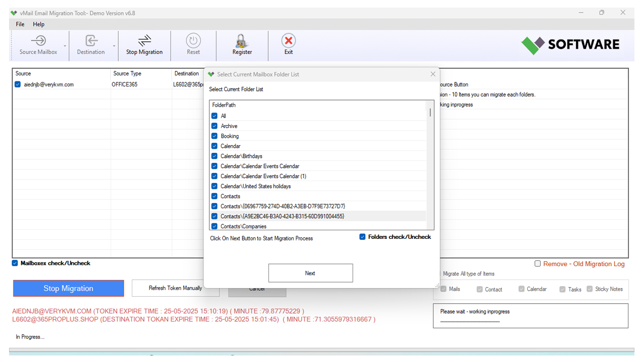This screenshot has width=644, height=362.
Task: Click the red Exit icon
Action: click(x=288, y=41)
